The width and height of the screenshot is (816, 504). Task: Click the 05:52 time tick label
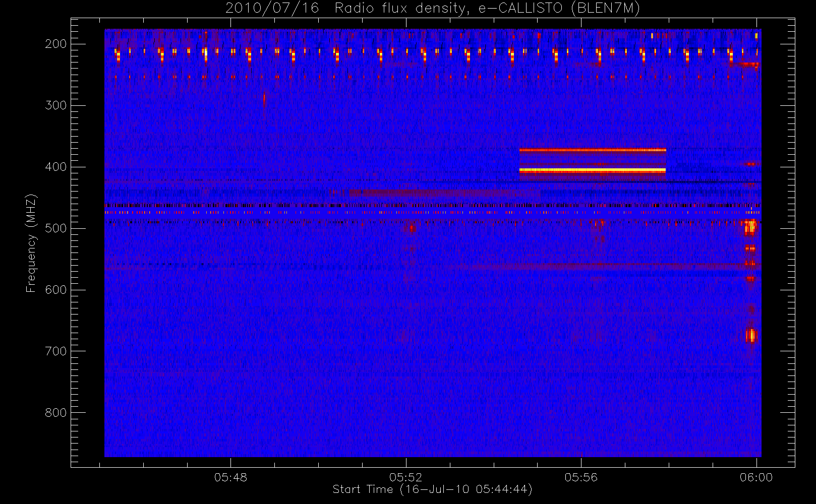(406, 477)
